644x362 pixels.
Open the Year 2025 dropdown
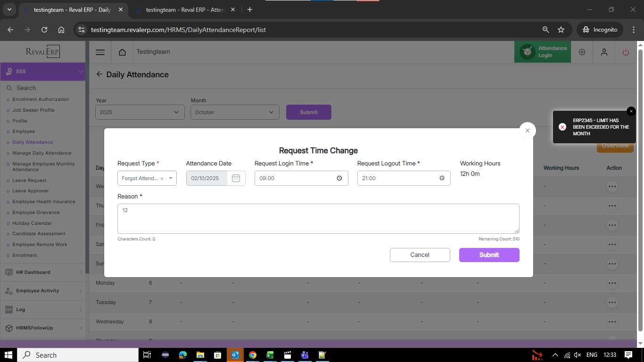[140, 112]
